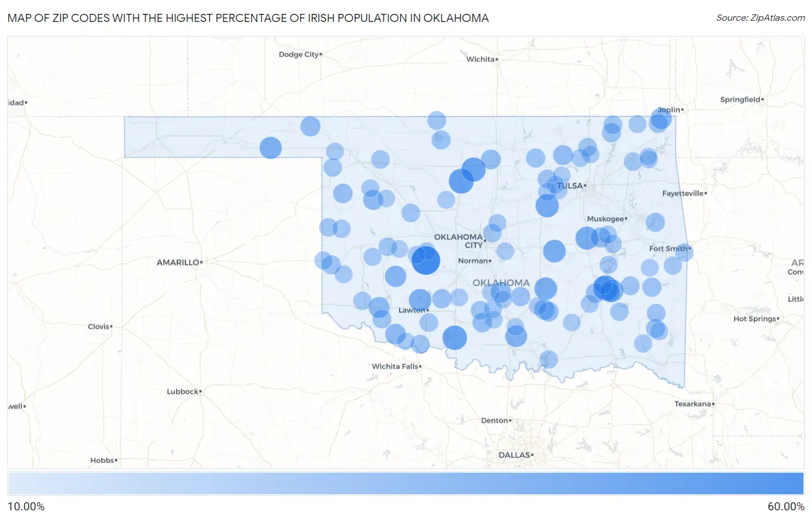Click the Fayetteville city label
This screenshot has width=812, height=519.
(683, 193)
